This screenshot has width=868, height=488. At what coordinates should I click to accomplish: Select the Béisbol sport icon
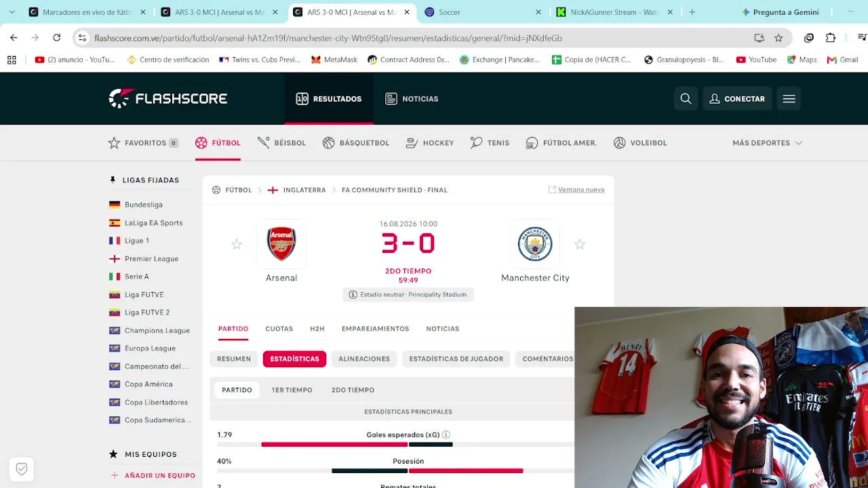(281, 143)
